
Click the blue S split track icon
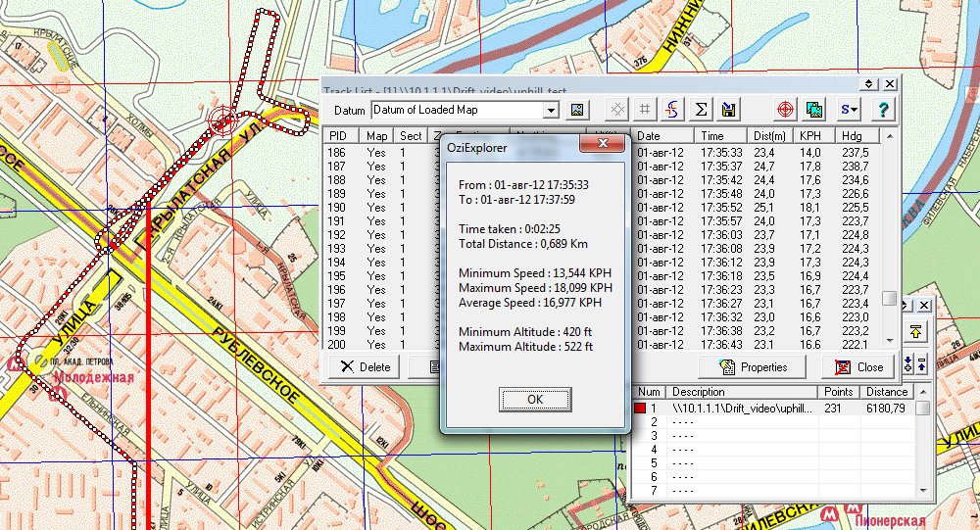point(672,110)
